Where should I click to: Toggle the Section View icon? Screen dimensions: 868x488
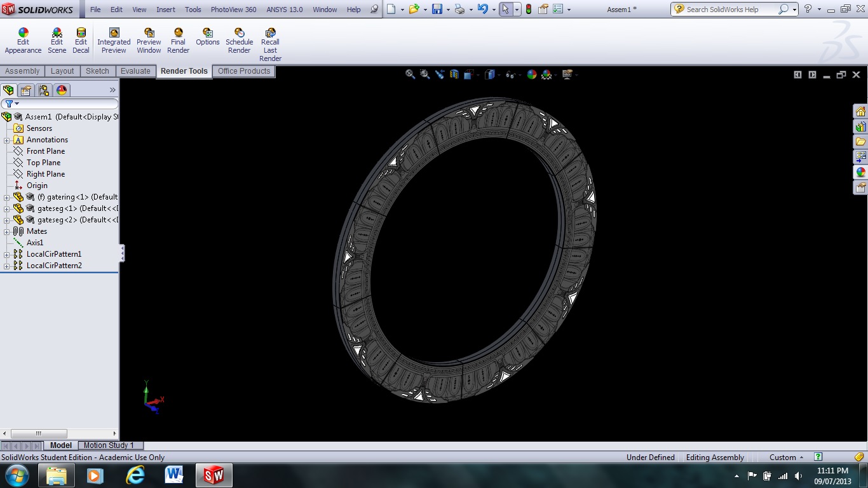click(454, 74)
